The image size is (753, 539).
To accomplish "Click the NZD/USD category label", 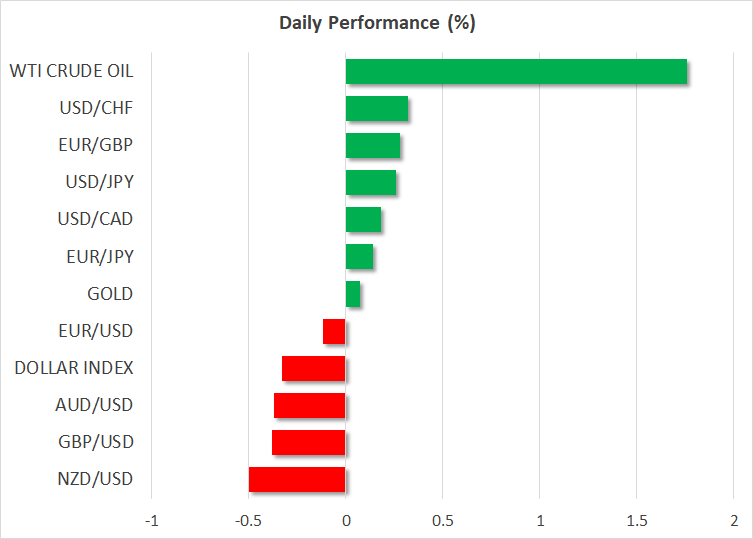I will tap(94, 479).
